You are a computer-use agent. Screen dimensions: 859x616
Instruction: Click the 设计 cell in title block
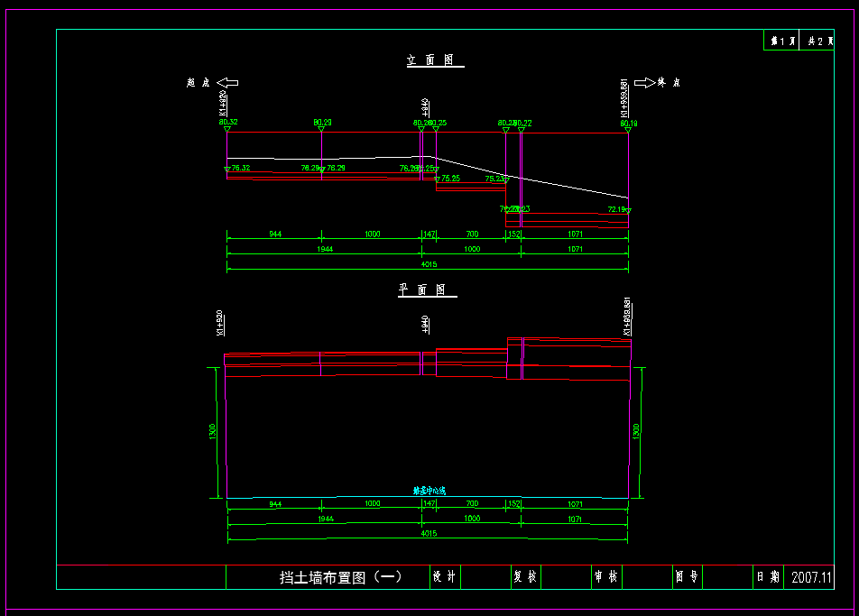(x=444, y=577)
